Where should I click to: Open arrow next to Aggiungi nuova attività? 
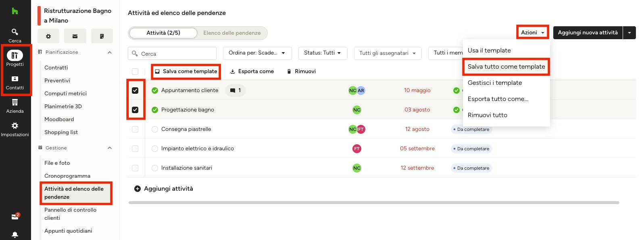(629, 33)
